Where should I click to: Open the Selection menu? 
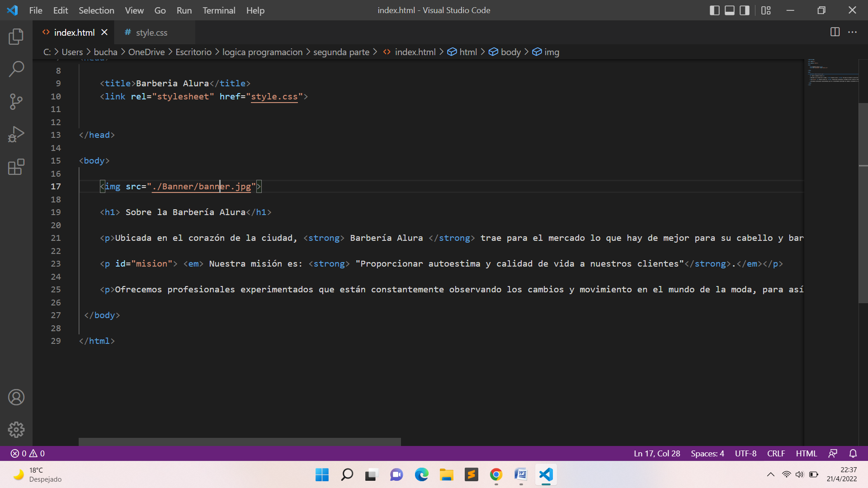click(x=96, y=10)
